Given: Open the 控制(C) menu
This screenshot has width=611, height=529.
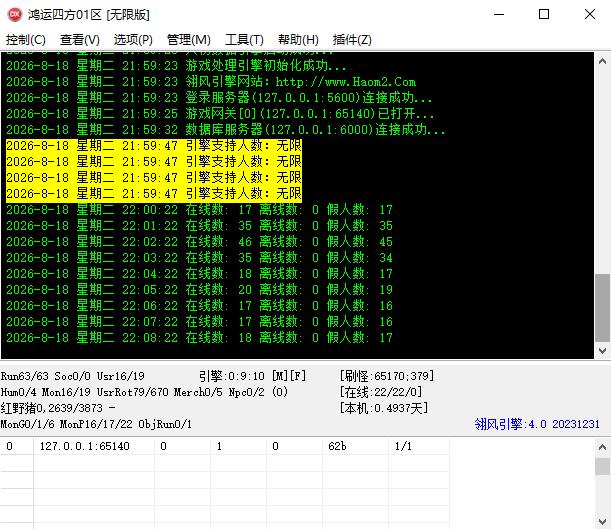Looking at the screenshot, I should click(26, 40).
